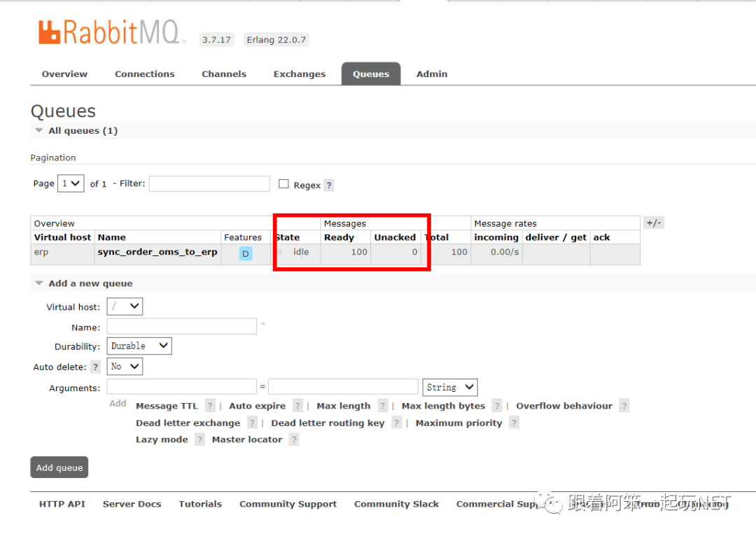Click the Arguments value input field
This screenshot has height=536, width=756.
tap(343, 386)
